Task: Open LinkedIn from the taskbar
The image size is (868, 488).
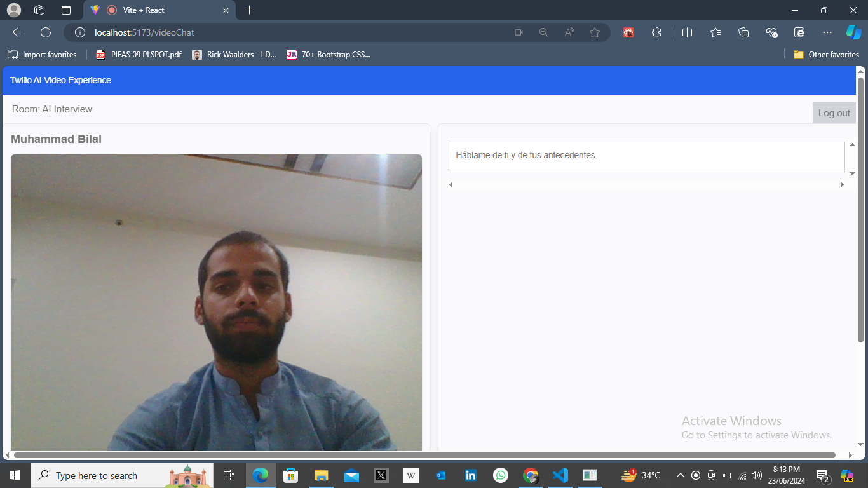Action: click(471, 475)
